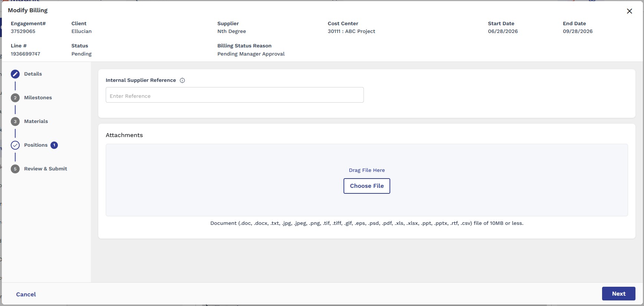
Task: Click the Pending status value
Action: pyautogui.click(x=82, y=54)
